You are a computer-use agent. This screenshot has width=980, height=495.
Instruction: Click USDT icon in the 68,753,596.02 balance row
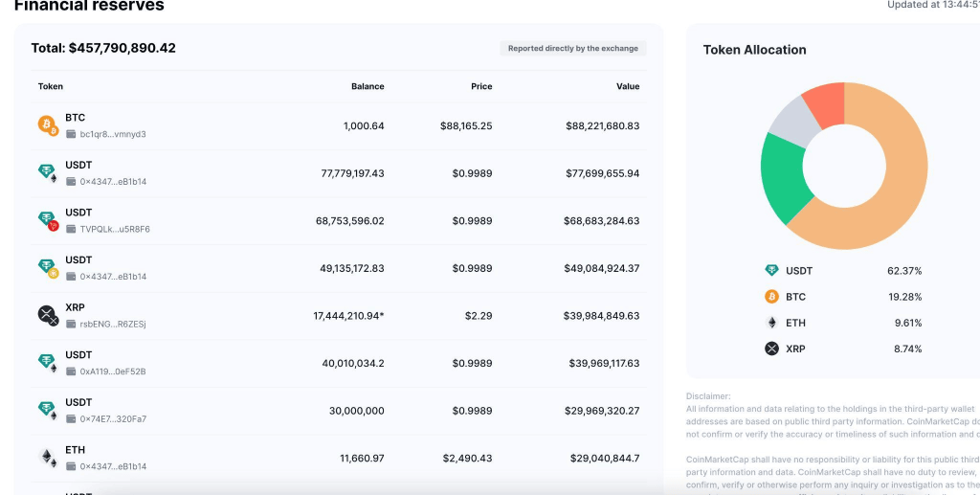tap(48, 220)
